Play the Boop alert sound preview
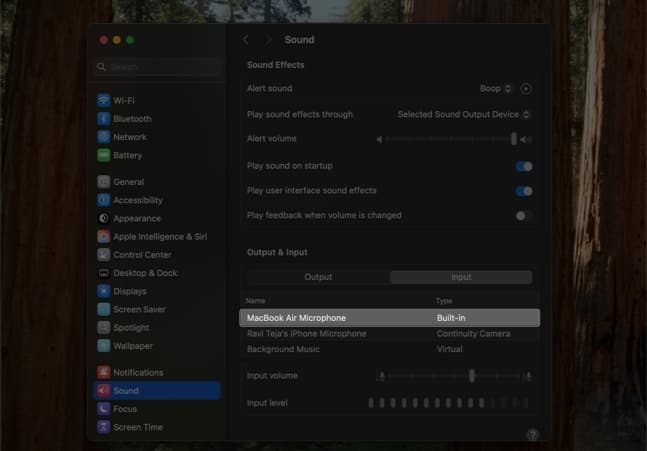The image size is (647, 451). point(526,89)
